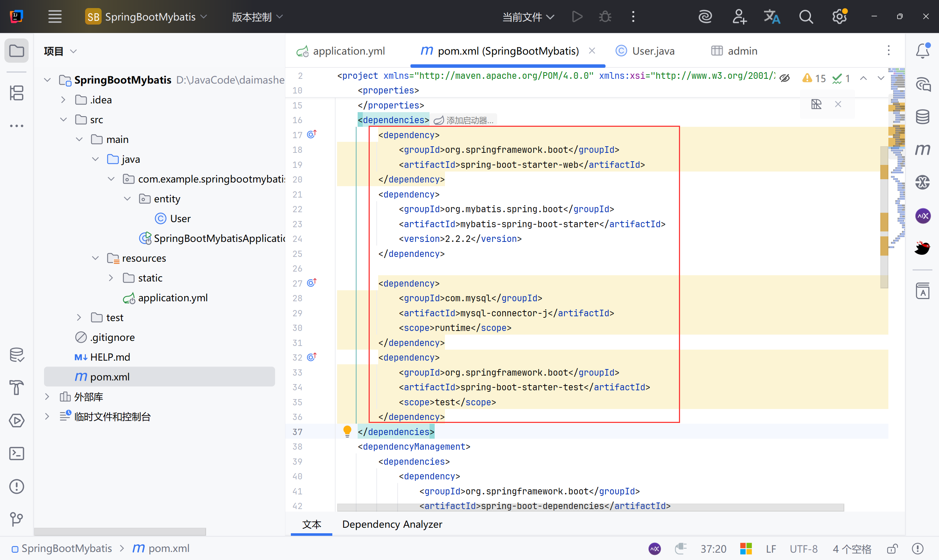Open the Build hammer tool icon
The width and height of the screenshot is (939, 560).
pos(17,387)
